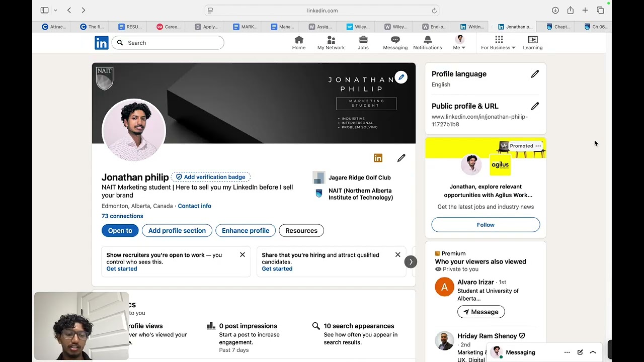Open My Network icon

click(x=331, y=43)
